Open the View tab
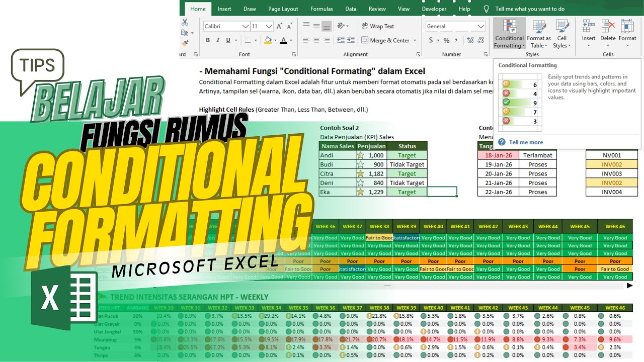Image resolution: width=644 pixels, height=362 pixels. point(404,9)
